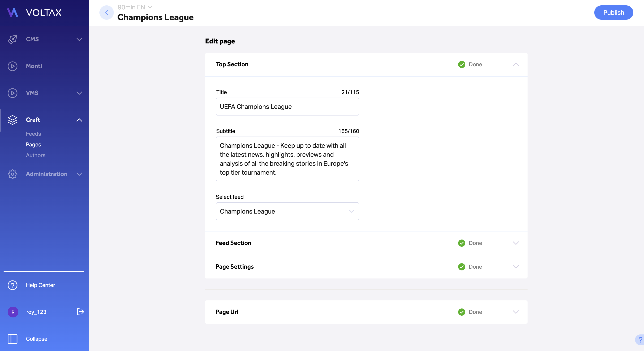Image resolution: width=644 pixels, height=351 pixels.
Task: Collapse the Craft menu chevron
Action: (79, 120)
